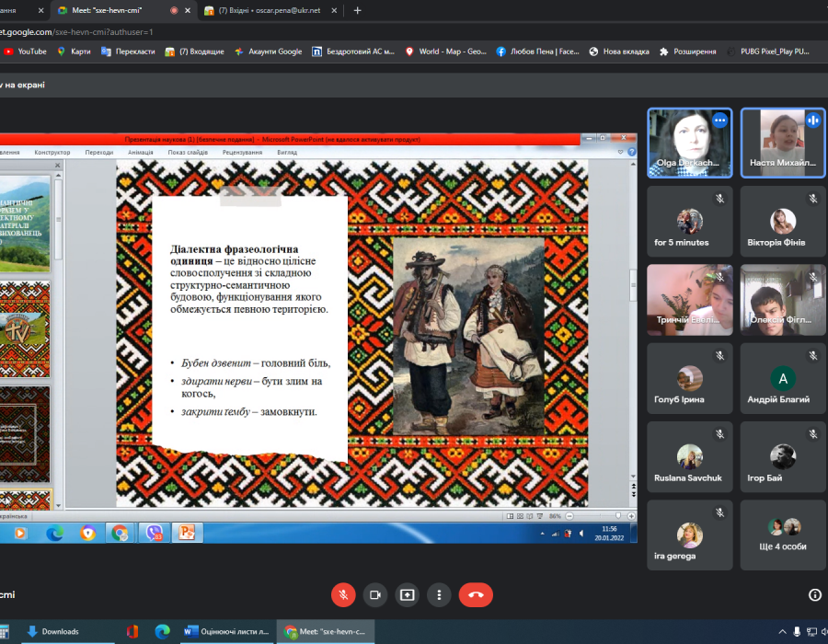Open the YouTube bookmark
828x644 pixels.
point(25,52)
